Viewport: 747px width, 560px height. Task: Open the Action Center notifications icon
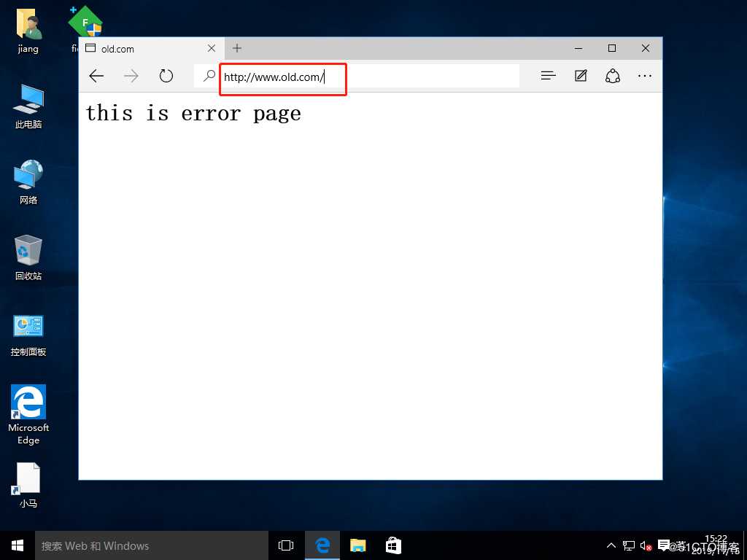coord(664,545)
